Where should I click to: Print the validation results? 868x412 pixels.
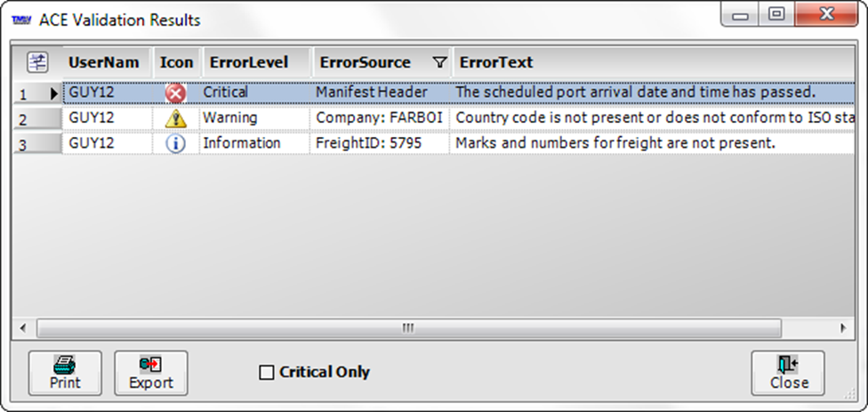[65, 373]
